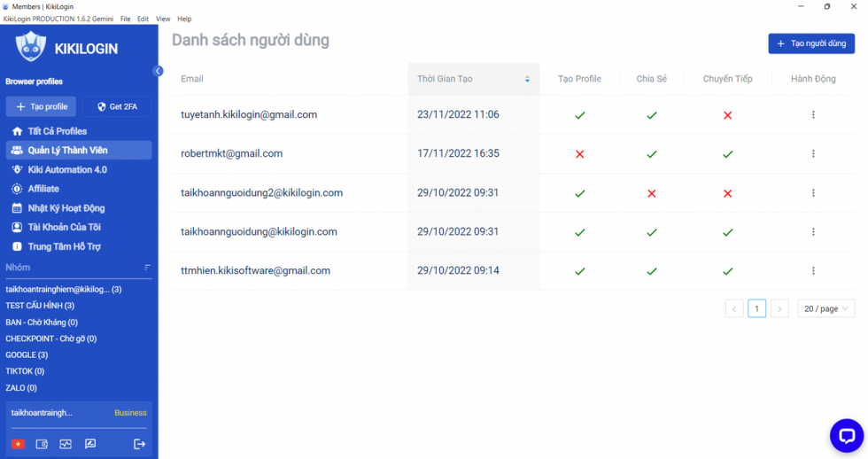This screenshot has height=459, width=868.
Task: Click email robertmkt@gmail.com
Action: pyautogui.click(x=231, y=153)
